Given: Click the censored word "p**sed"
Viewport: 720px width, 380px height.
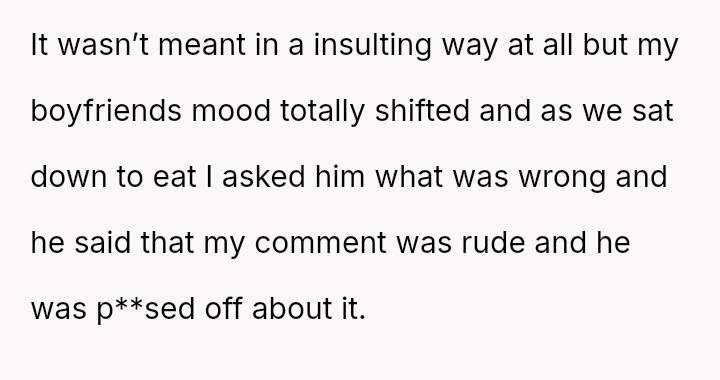Looking at the screenshot, I should pyautogui.click(x=146, y=310).
